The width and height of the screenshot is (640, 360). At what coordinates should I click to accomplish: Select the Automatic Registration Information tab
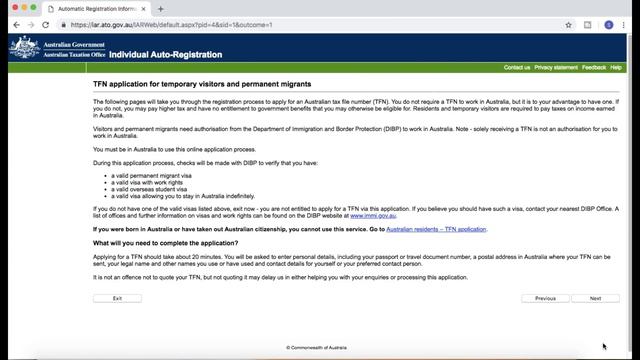97,9
